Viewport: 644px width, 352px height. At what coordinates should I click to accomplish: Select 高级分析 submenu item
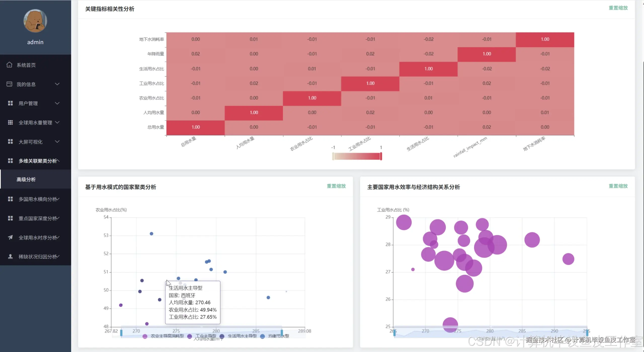click(x=26, y=179)
